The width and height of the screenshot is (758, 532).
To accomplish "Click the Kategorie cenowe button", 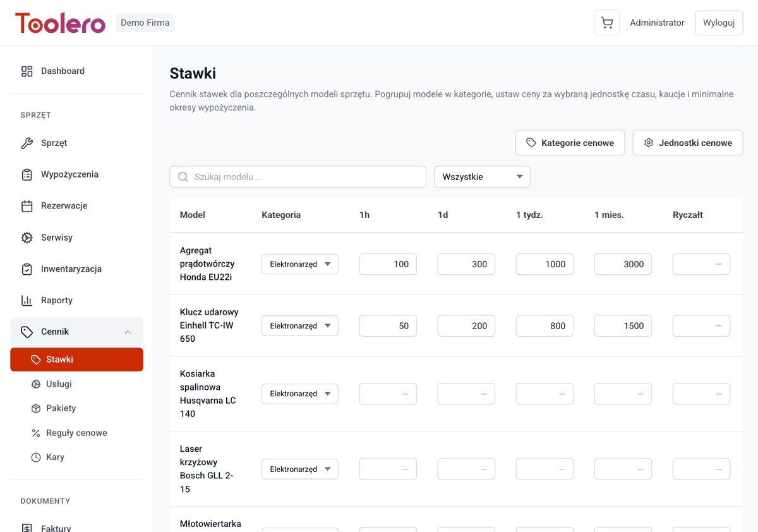I will click(x=570, y=143).
